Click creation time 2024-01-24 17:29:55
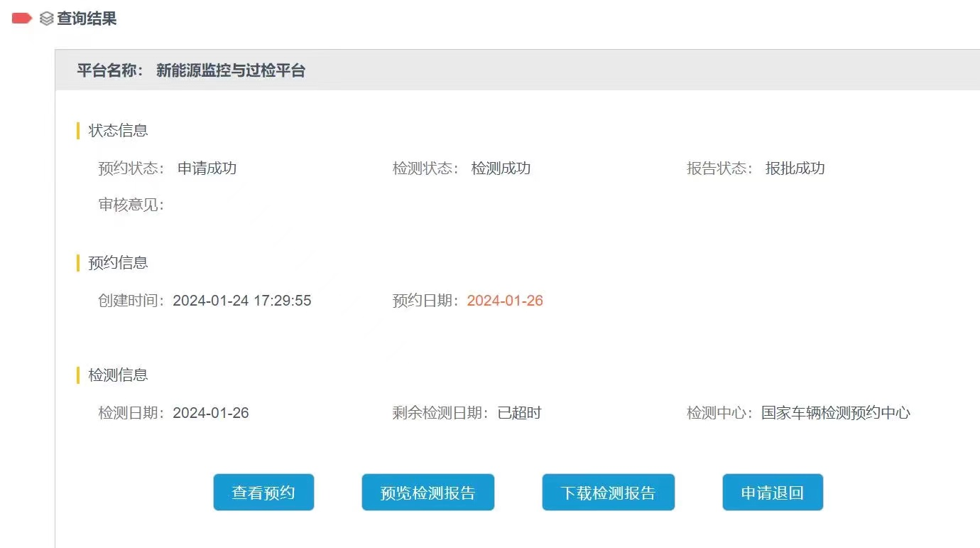The height and width of the screenshot is (548, 980). (241, 301)
